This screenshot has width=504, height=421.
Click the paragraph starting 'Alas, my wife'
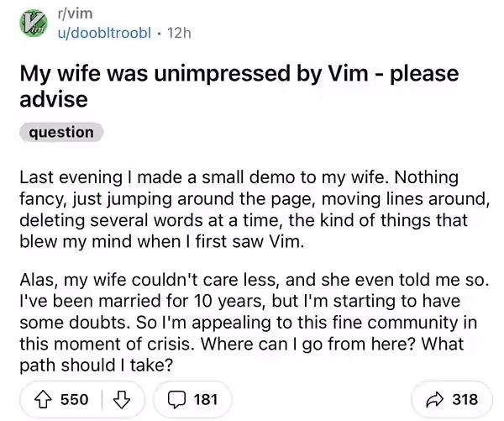(x=255, y=323)
